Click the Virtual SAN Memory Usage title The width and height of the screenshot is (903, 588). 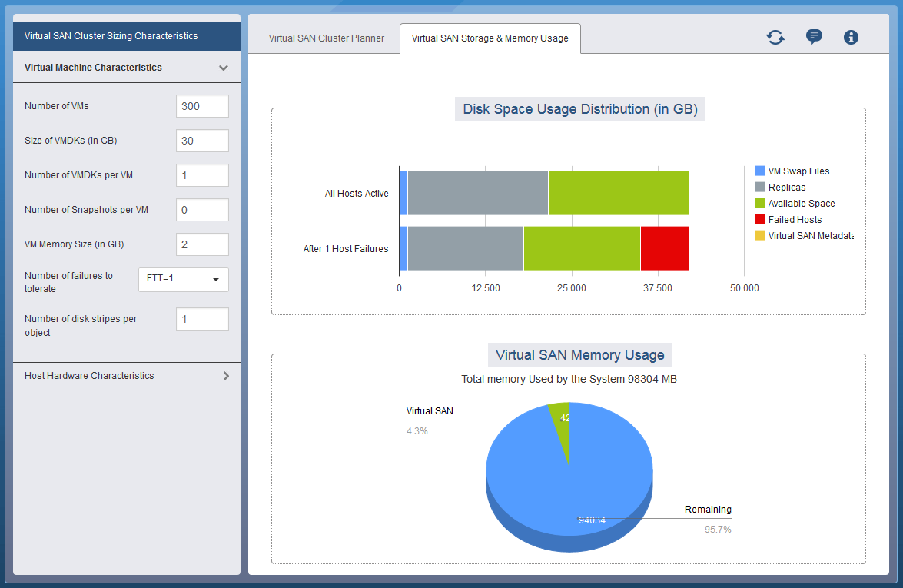click(x=580, y=355)
